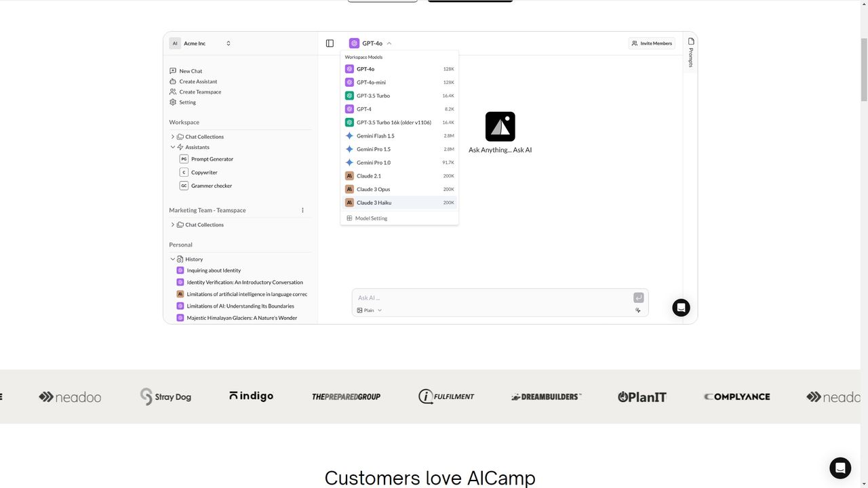The width and height of the screenshot is (868, 488).
Task: Choose Claude 3 Haiku model
Action: click(x=399, y=203)
